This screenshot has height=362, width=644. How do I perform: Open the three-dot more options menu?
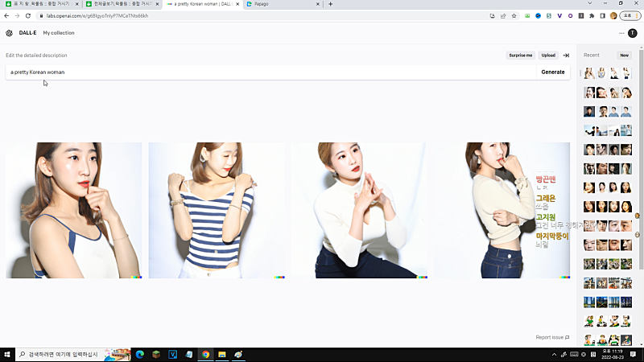point(621,33)
